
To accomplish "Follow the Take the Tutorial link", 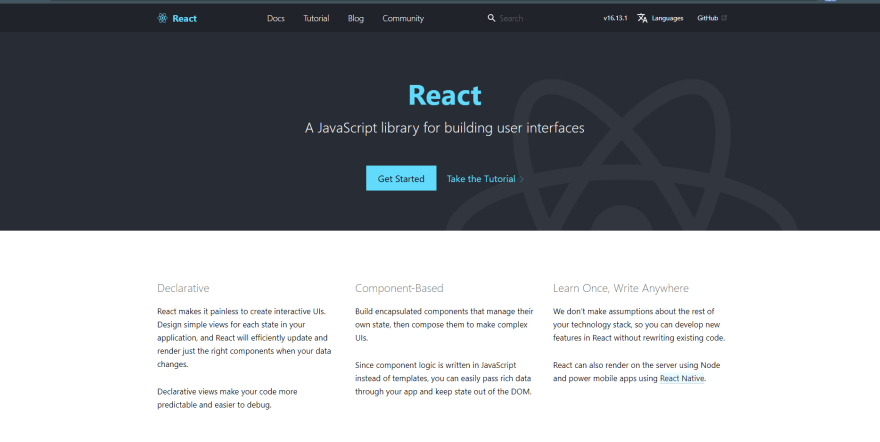I will [x=481, y=179].
